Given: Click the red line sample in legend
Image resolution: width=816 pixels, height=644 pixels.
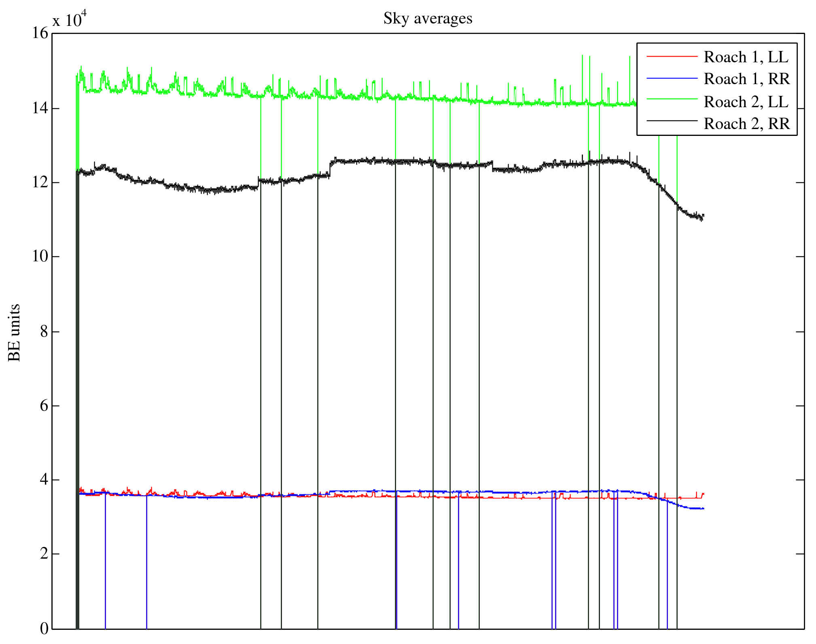Looking at the screenshot, I should tap(672, 56).
